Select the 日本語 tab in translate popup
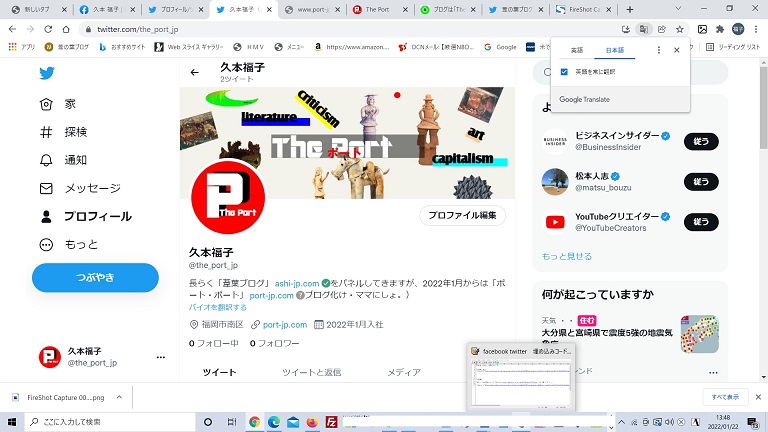768x432 pixels. (x=615, y=50)
